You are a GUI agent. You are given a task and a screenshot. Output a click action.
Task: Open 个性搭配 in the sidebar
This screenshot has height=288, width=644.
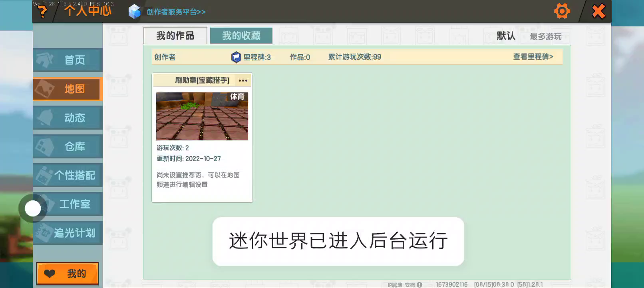coord(68,175)
